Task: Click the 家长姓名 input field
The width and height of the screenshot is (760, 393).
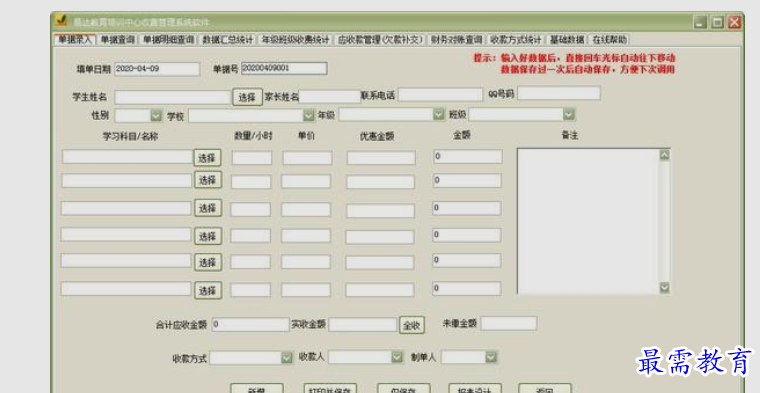Action: pos(330,97)
